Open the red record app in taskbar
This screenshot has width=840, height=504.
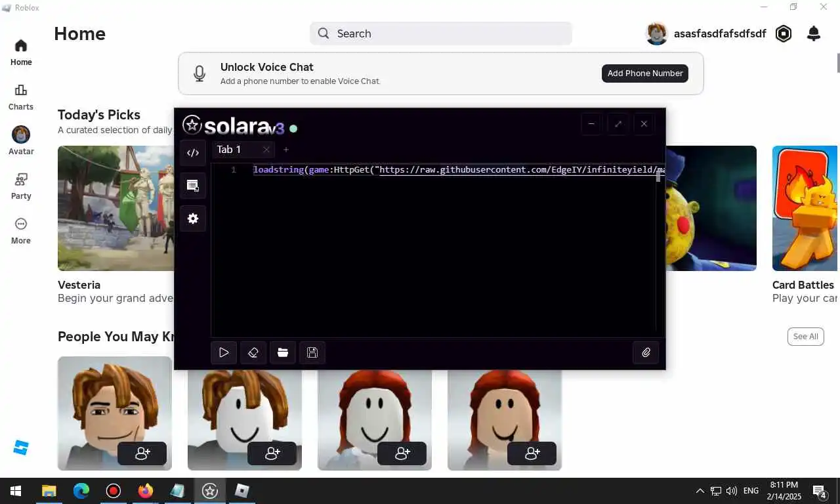[113, 491]
